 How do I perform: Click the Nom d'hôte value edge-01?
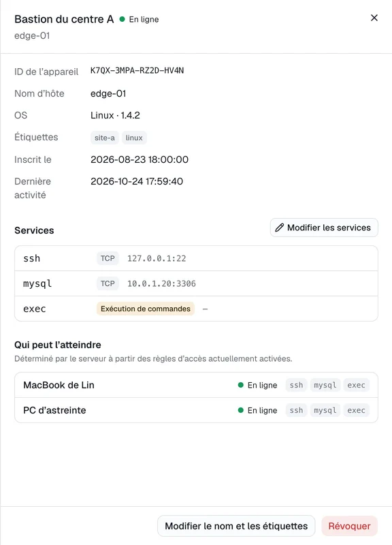click(x=108, y=93)
